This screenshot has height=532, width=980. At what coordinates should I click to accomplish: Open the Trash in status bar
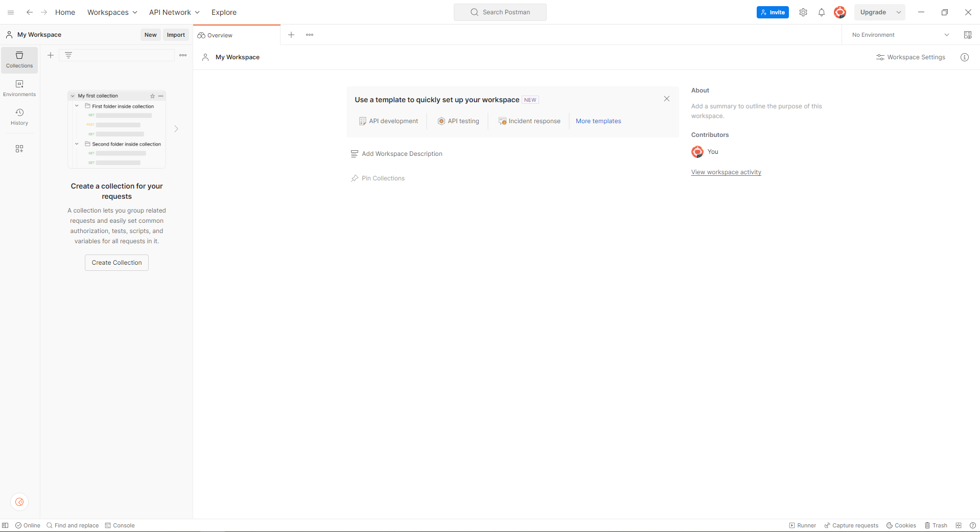pyautogui.click(x=936, y=525)
